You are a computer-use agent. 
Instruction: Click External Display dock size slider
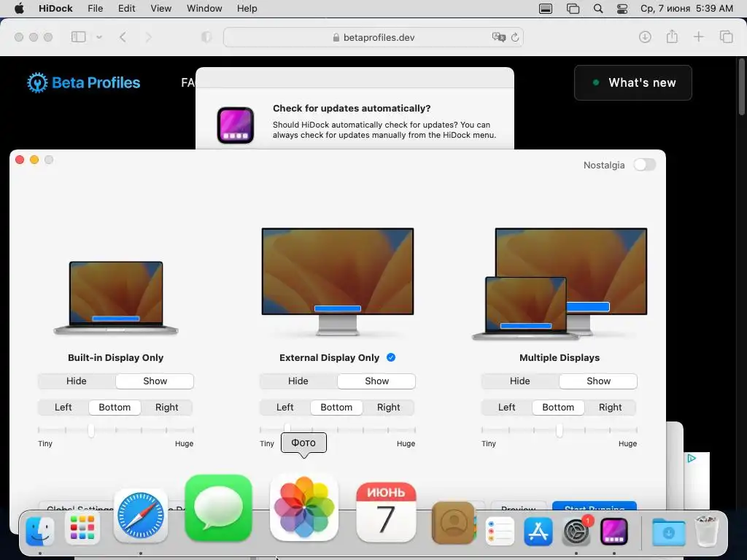[x=338, y=430]
